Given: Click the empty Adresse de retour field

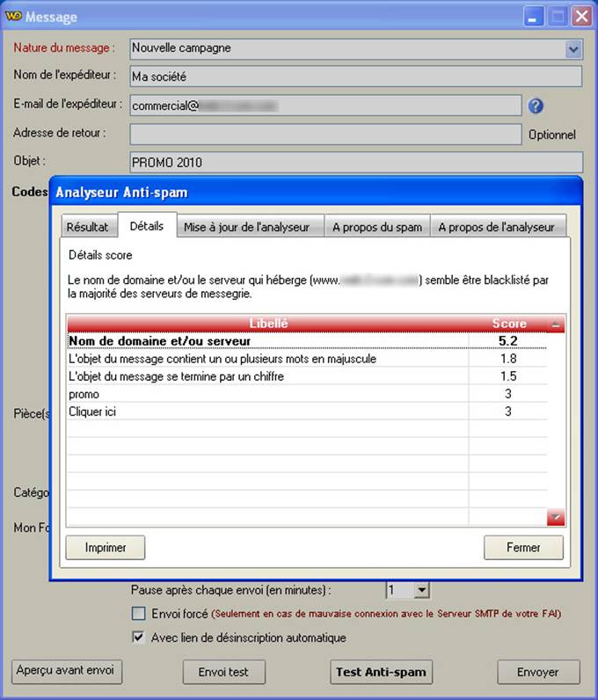Looking at the screenshot, I should (x=325, y=134).
